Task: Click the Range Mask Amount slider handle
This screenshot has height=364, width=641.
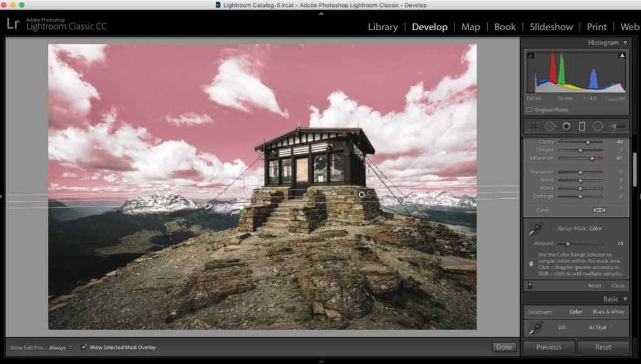Action: point(568,244)
